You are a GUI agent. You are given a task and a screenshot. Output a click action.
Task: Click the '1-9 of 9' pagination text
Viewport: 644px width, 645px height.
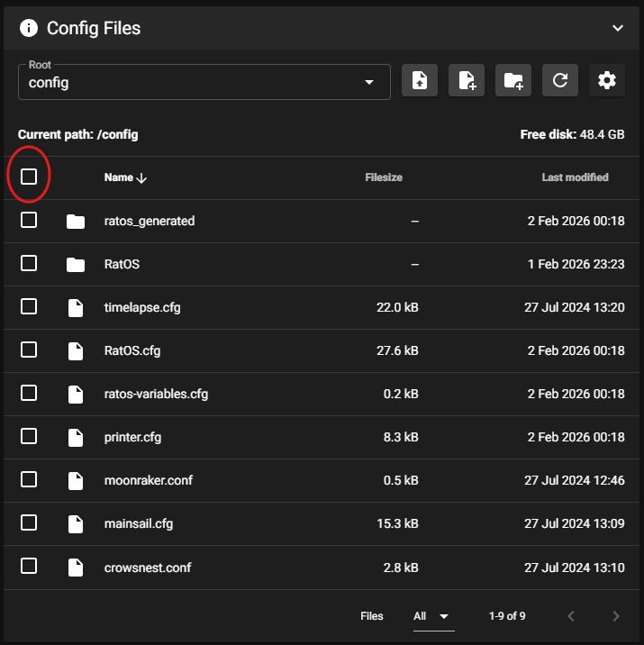(x=507, y=616)
